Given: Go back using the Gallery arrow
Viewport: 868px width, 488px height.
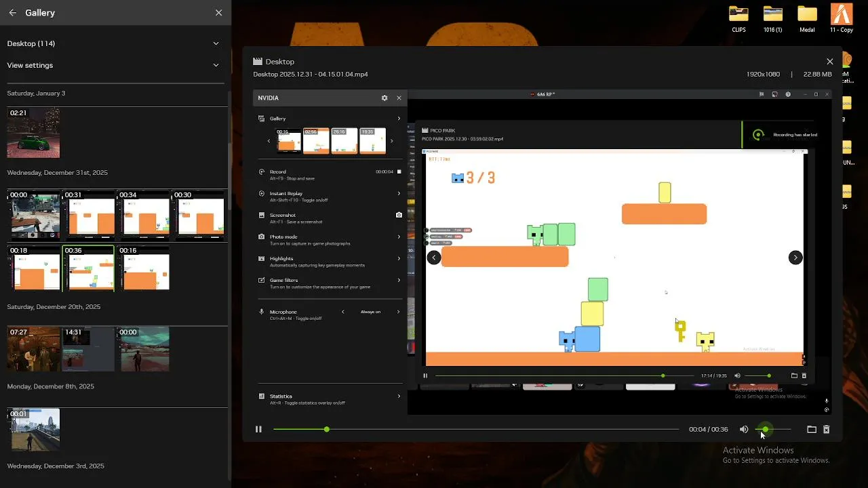Looking at the screenshot, I should click(12, 13).
